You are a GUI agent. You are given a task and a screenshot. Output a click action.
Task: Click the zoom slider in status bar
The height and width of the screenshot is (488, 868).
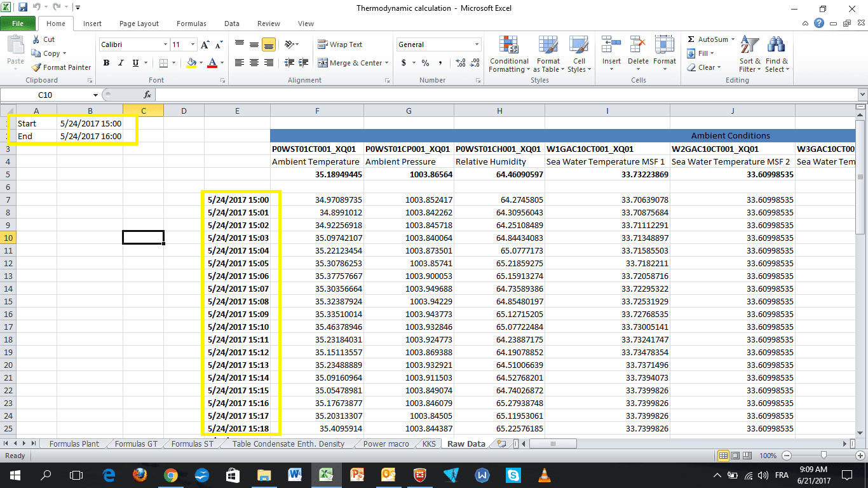824,456
